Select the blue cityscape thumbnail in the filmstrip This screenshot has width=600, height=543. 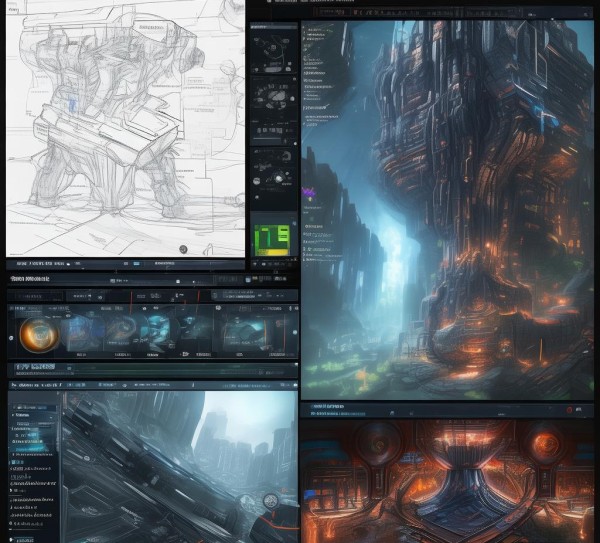[155, 334]
